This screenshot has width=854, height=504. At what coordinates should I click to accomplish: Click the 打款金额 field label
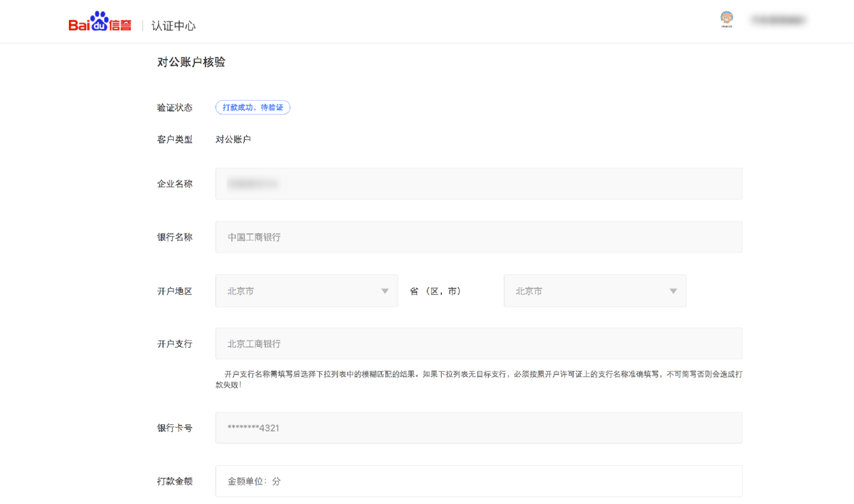pyautogui.click(x=175, y=481)
